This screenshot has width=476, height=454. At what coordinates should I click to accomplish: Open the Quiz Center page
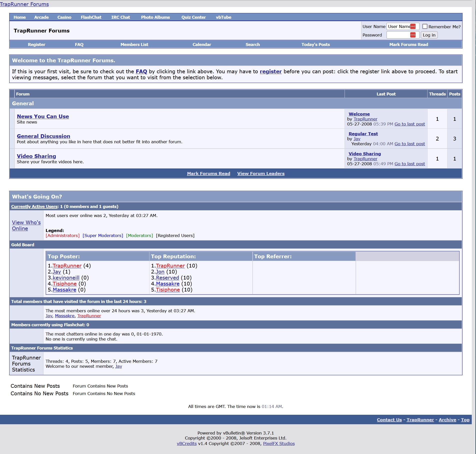coord(193,17)
